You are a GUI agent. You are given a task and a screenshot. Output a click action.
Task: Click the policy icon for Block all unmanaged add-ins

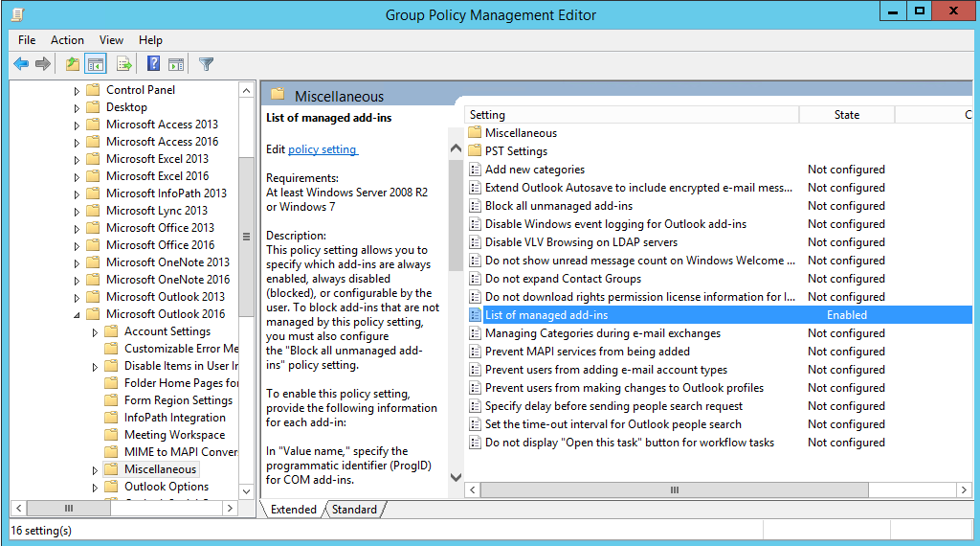tap(475, 206)
